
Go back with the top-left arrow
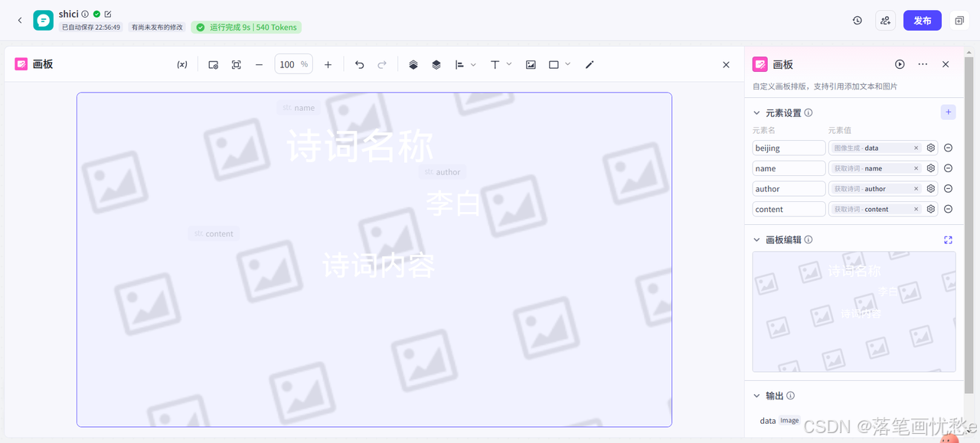(20, 21)
